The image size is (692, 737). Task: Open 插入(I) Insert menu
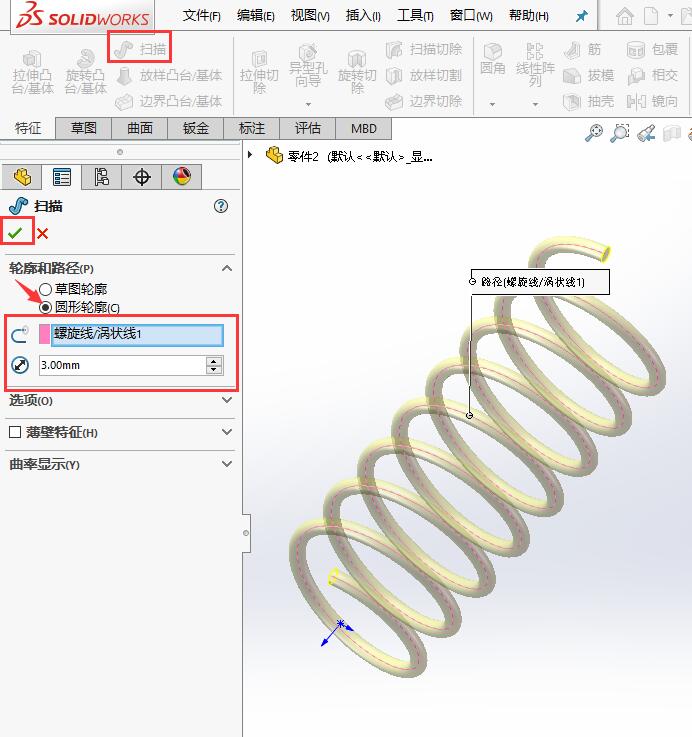pyautogui.click(x=363, y=16)
